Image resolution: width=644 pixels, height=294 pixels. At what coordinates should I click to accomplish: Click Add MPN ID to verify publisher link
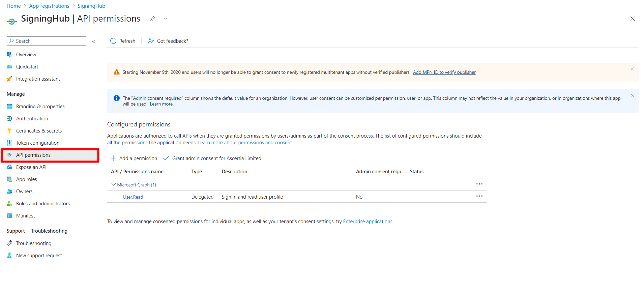tap(444, 72)
